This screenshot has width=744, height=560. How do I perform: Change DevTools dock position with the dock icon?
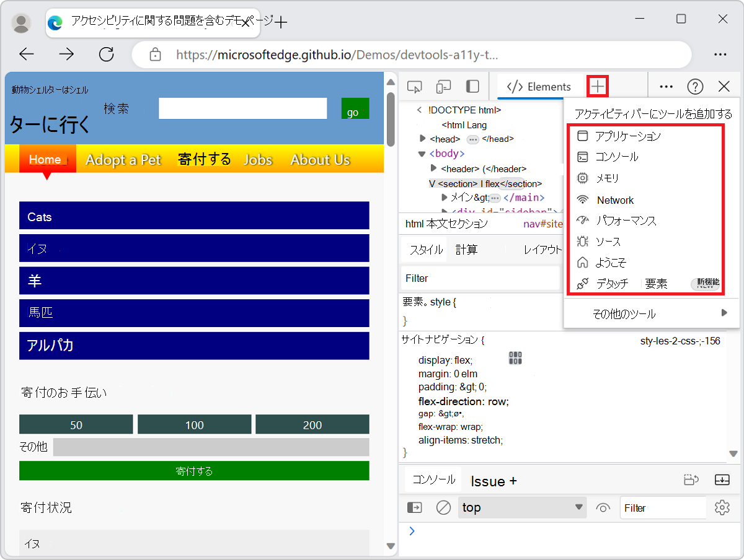(472, 86)
